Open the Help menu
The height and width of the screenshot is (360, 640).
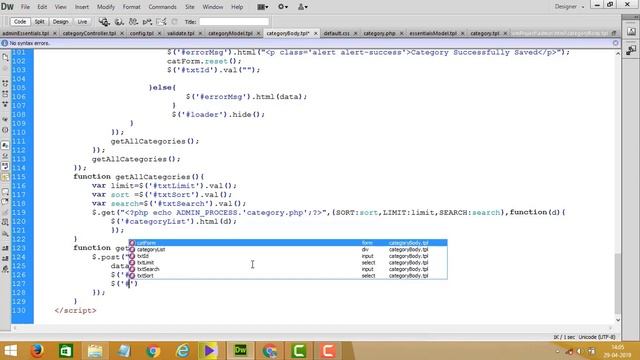[237, 7]
